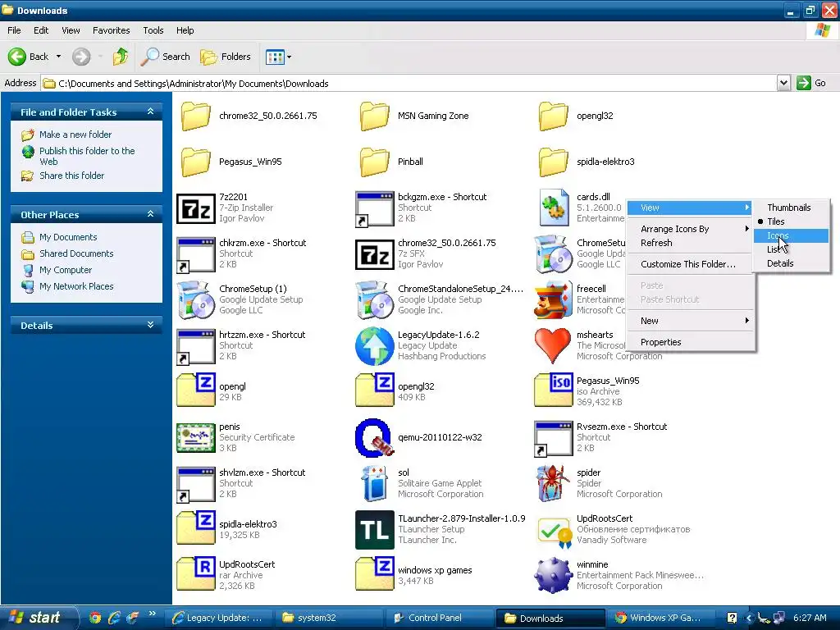Expand the Details panel
The image size is (840, 630).
(151, 325)
